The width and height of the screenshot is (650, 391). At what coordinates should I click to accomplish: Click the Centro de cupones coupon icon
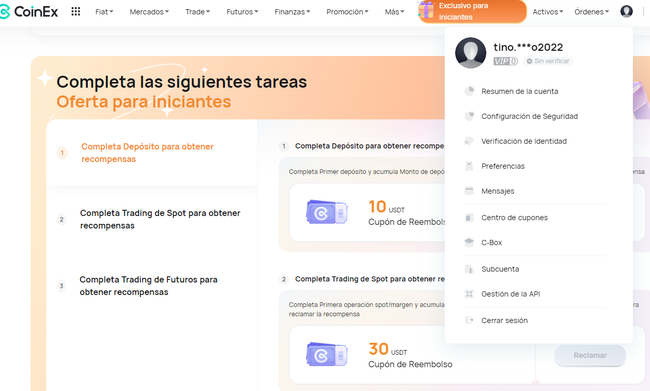coord(469,218)
